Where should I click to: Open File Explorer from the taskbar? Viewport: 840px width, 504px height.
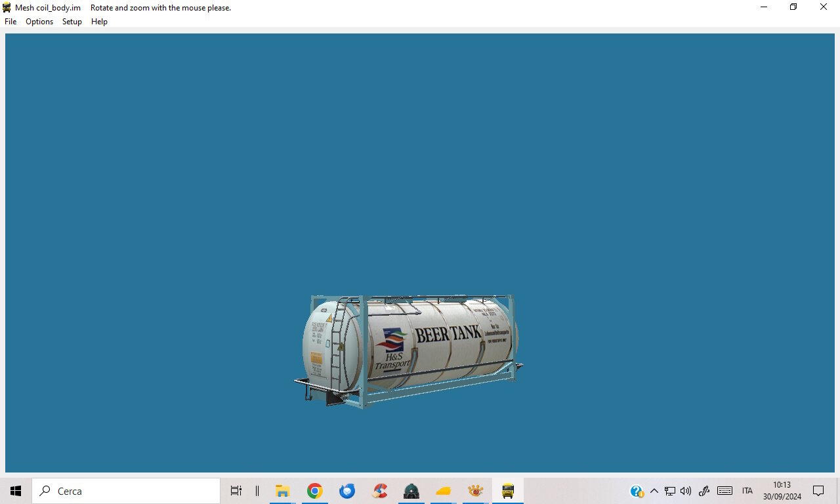282,491
